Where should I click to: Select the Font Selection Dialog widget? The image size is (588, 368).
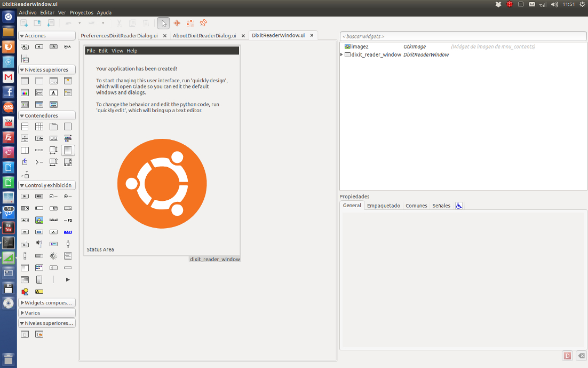54,93
